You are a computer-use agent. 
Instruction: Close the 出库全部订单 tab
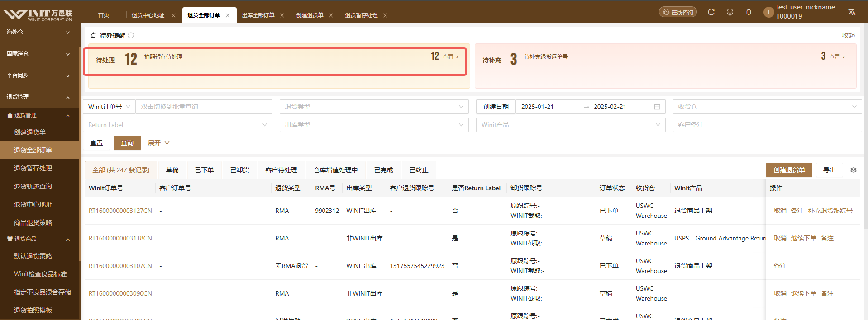click(282, 15)
